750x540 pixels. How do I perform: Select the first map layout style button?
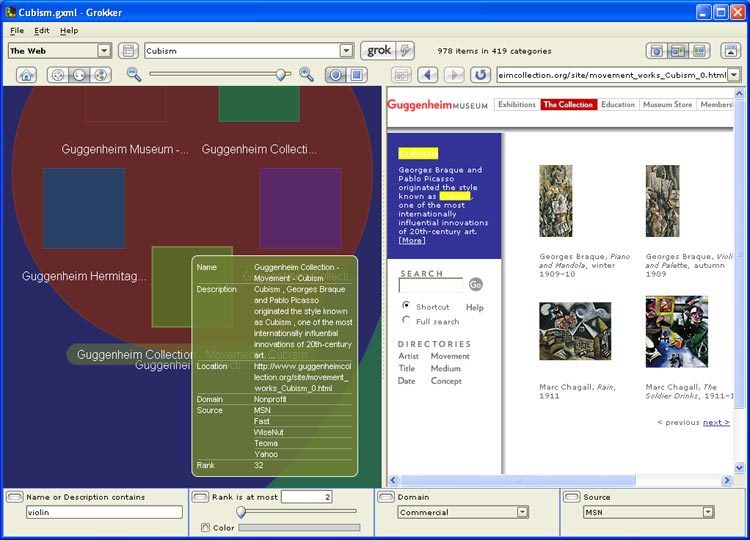pos(58,75)
